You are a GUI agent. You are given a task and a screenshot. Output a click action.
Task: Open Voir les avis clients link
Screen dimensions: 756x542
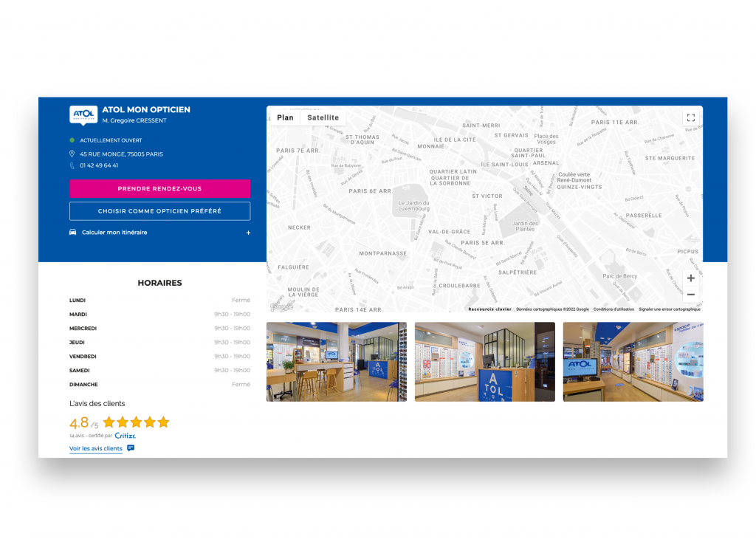(96, 448)
